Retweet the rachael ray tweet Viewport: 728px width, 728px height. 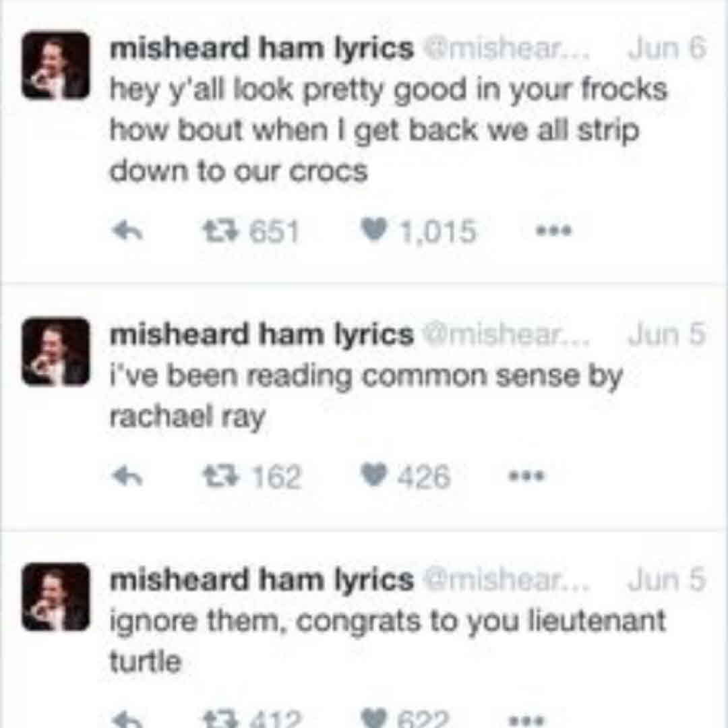pos(218,477)
